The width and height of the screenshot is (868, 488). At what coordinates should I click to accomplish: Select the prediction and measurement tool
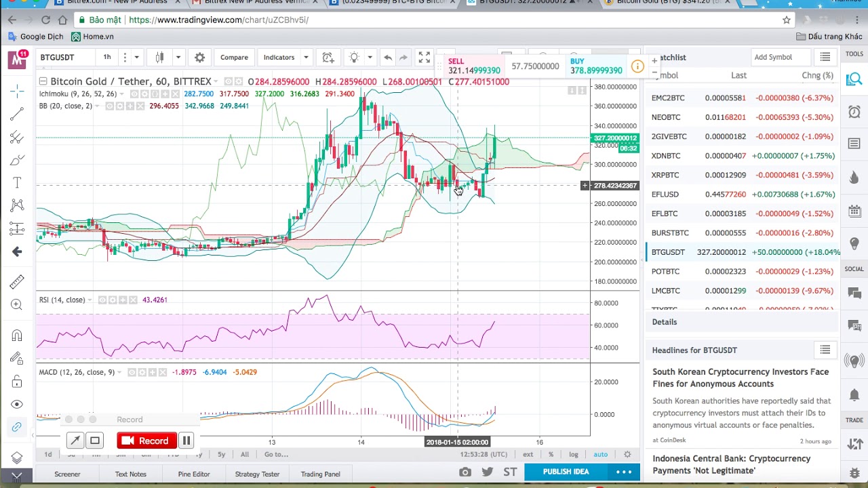pyautogui.click(x=18, y=228)
